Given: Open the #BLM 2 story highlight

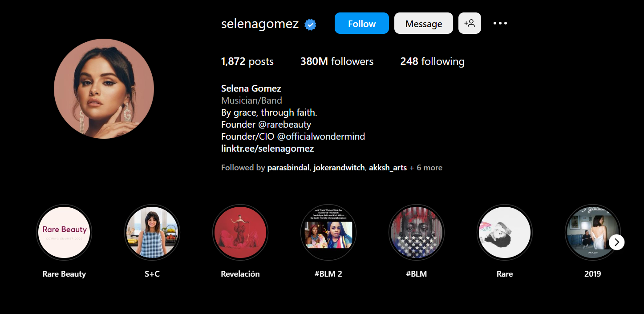Looking at the screenshot, I should [x=328, y=232].
